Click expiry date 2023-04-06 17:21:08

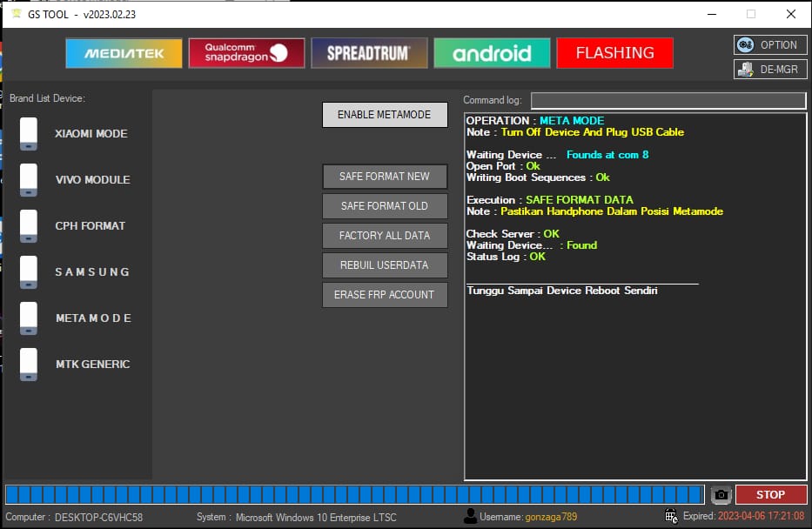(762, 516)
